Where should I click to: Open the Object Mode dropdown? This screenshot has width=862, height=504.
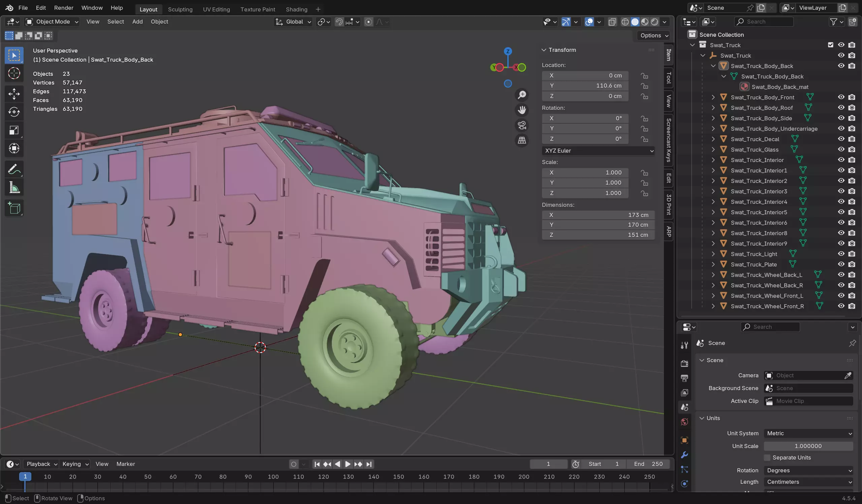point(52,22)
